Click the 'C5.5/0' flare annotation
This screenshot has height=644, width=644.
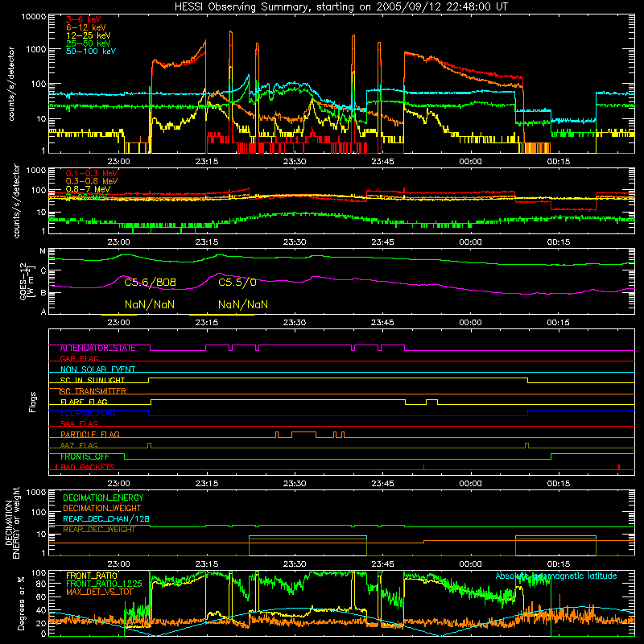tap(237, 283)
